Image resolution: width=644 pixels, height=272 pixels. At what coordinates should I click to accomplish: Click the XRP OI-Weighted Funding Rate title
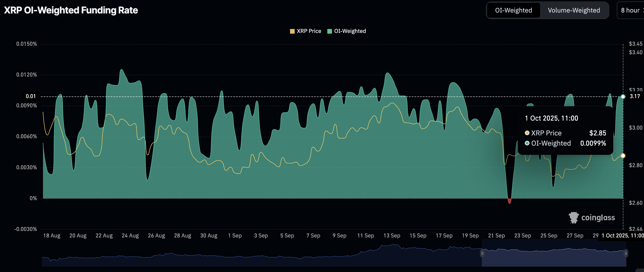click(71, 10)
